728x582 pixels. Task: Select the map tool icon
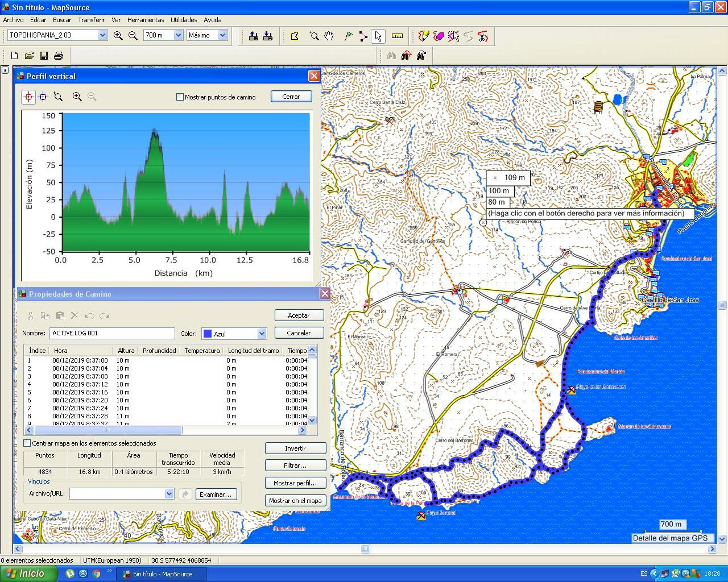point(295,36)
